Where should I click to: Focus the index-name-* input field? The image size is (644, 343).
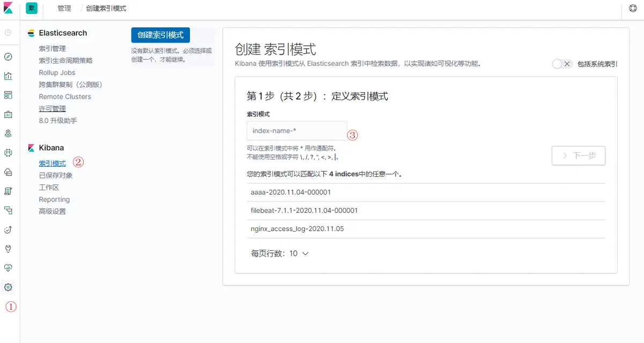pos(297,131)
